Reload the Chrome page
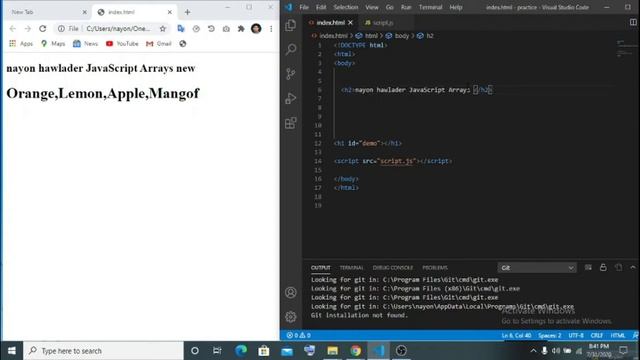Screen dimensions: 640x360 click(42, 29)
